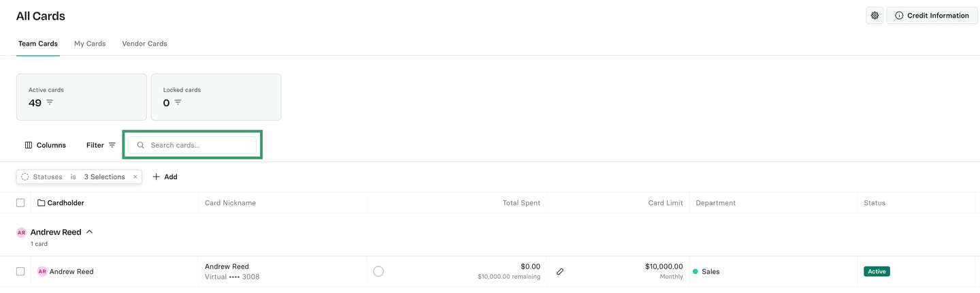
Task: Switch to the Vendor Cards tab
Action: pos(144,44)
